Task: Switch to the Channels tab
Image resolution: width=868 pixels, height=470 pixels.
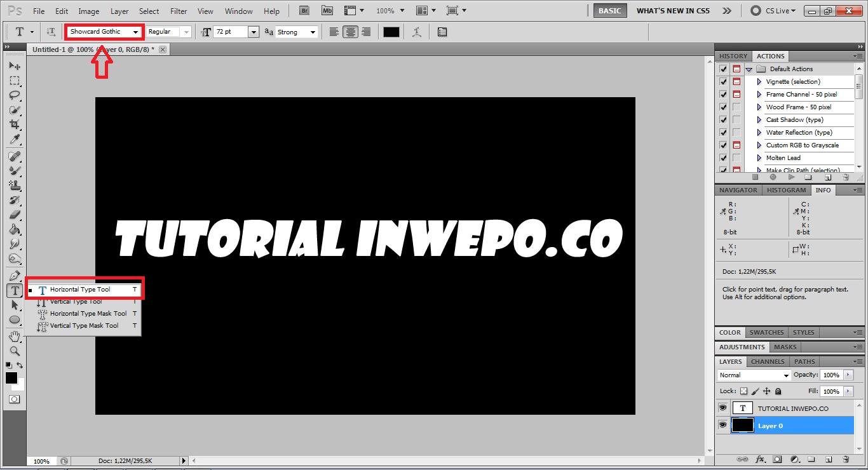Action: coord(768,361)
